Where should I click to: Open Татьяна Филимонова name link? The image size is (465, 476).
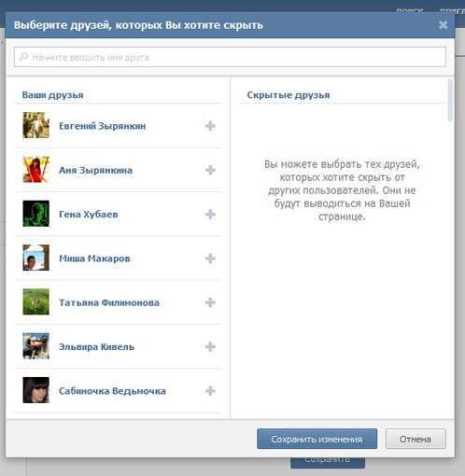[x=109, y=302]
